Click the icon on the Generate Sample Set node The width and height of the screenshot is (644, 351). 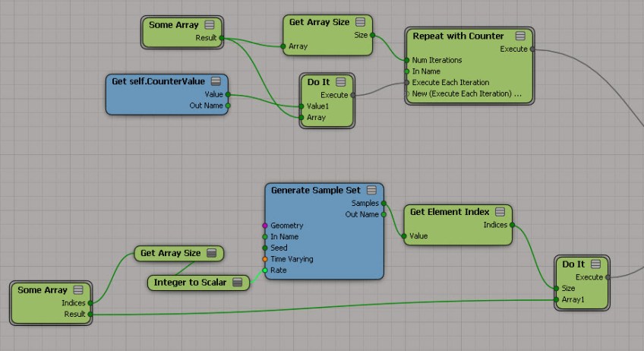point(372,190)
